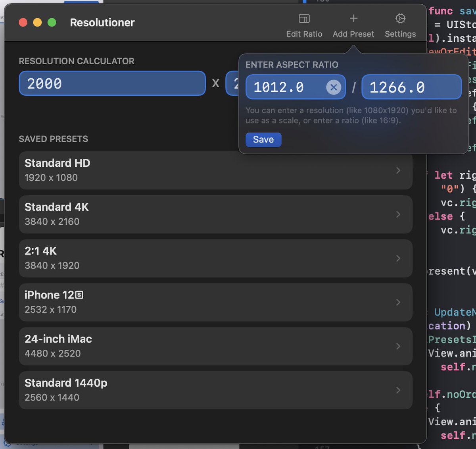Open the Standard HD preset chevron
Image resolution: width=476 pixels, height=449 pixels.
tap(398, 170)
